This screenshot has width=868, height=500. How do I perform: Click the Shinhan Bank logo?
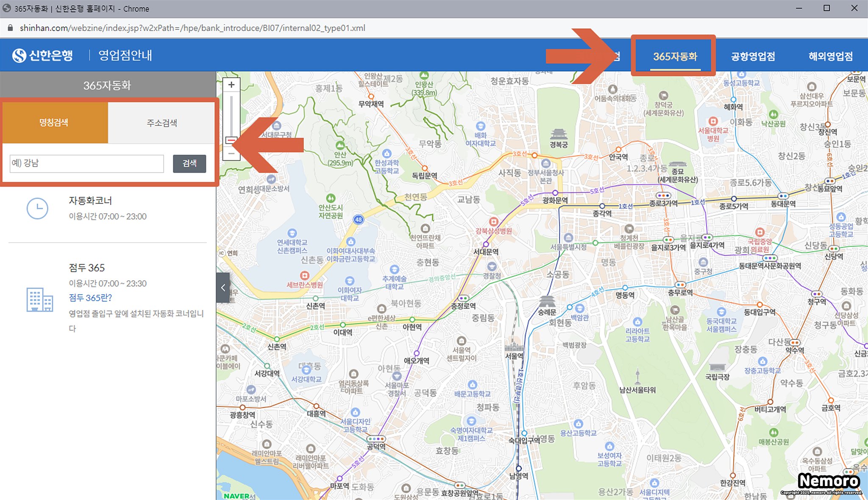pos(42,56)
